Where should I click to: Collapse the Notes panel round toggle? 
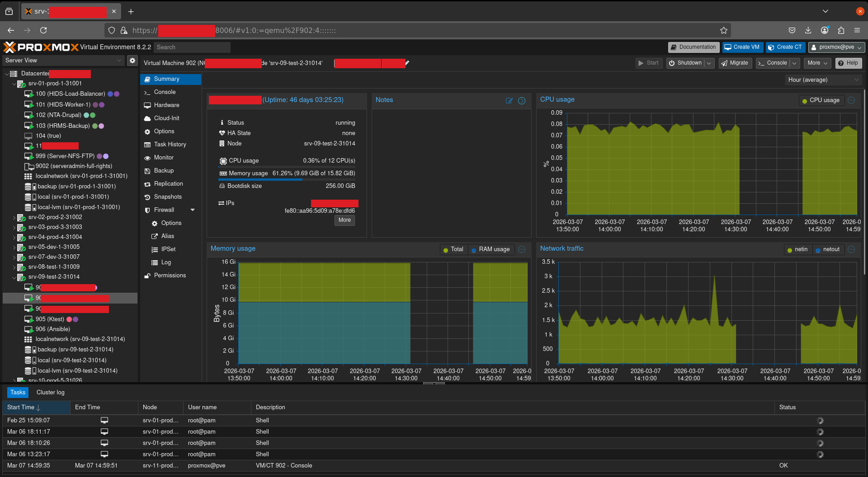tap(522, 101)
